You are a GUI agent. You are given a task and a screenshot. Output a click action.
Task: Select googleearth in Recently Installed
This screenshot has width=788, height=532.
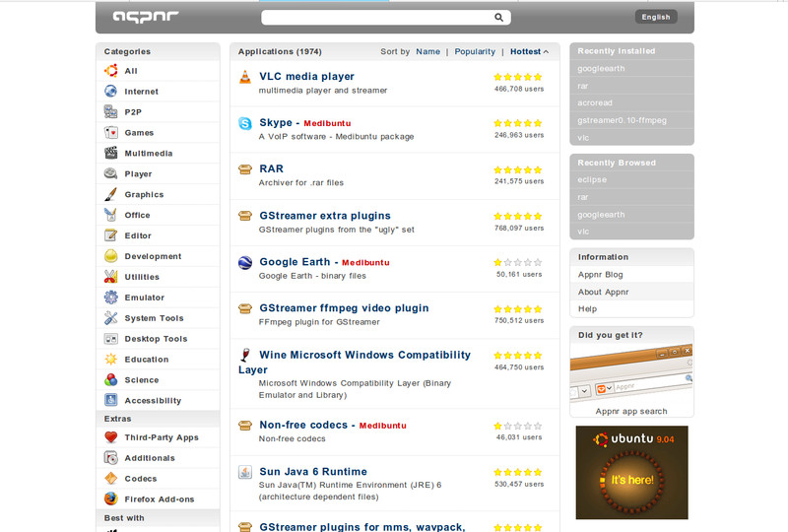click(601, 68)
